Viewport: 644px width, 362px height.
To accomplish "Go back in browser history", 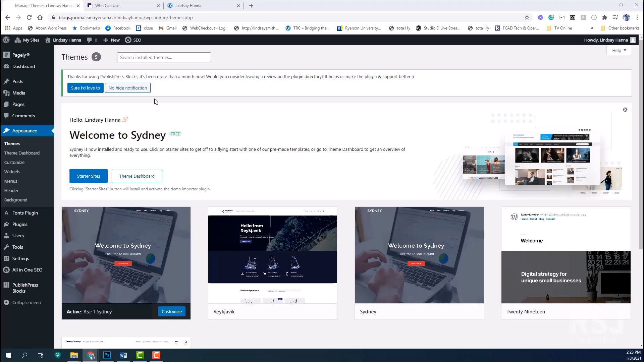I will point(8,17).
